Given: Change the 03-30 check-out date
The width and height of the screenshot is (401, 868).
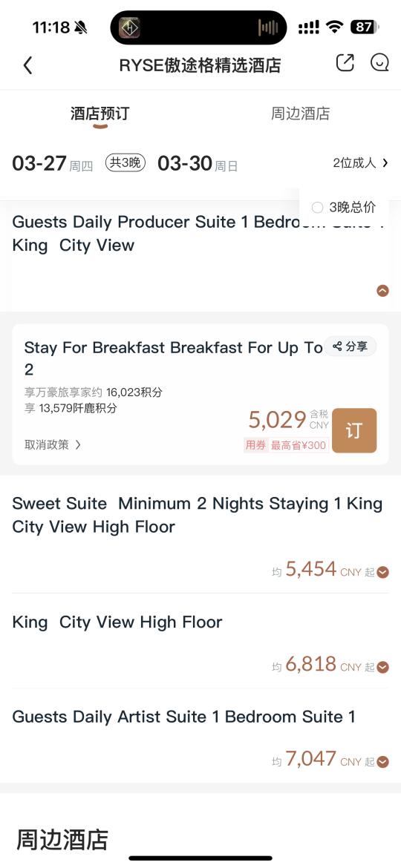Looking at the screenshot, I should 198,164.
